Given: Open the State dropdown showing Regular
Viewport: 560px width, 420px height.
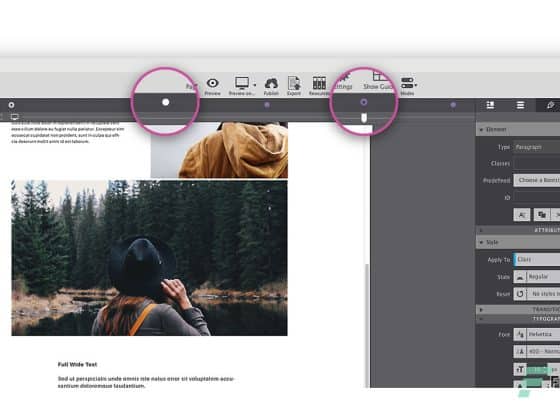Looking at the screenshot, I should click(543, 277).
